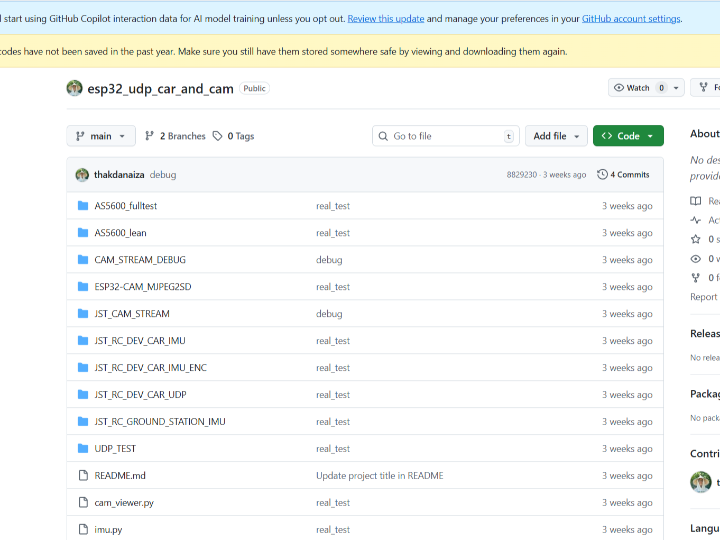Click the 8829230 commit hash
720x540 pixels.
point(521,175)
